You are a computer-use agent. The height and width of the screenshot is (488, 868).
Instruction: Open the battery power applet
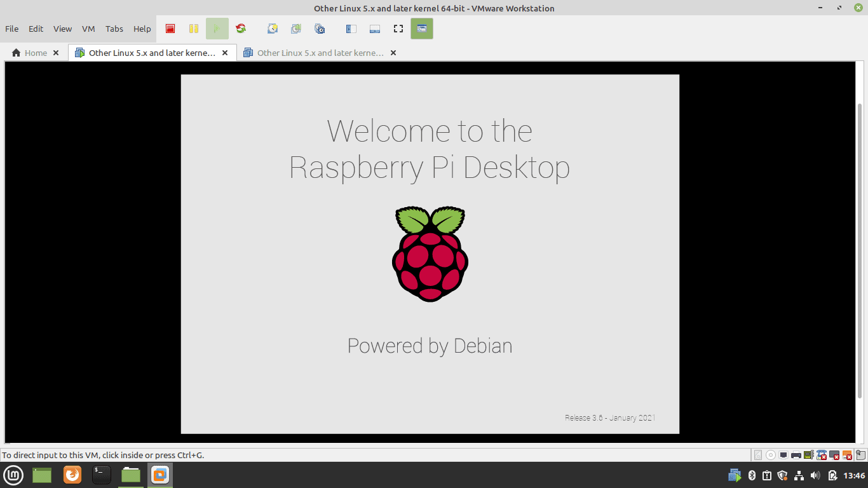pyautogui.click(x=832, y=475)
